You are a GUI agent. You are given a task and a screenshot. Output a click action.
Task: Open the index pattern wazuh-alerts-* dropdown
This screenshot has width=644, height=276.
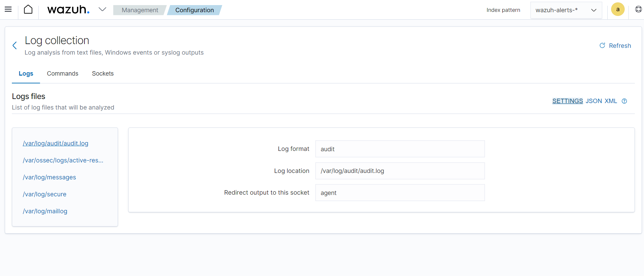[x=566, y=10]
